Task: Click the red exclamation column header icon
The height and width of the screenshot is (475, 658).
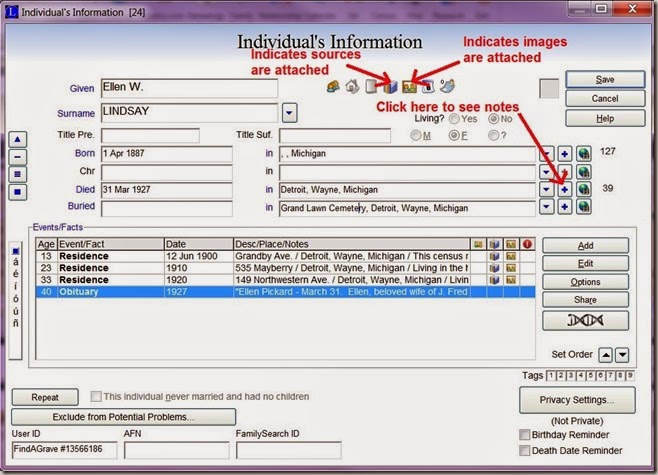Action: 527,244
